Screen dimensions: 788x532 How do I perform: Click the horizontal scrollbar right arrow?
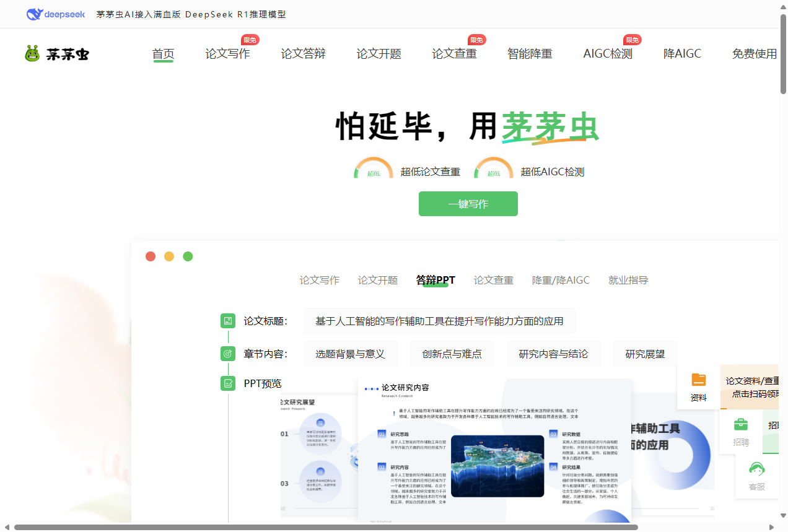[x=771, y=528]
